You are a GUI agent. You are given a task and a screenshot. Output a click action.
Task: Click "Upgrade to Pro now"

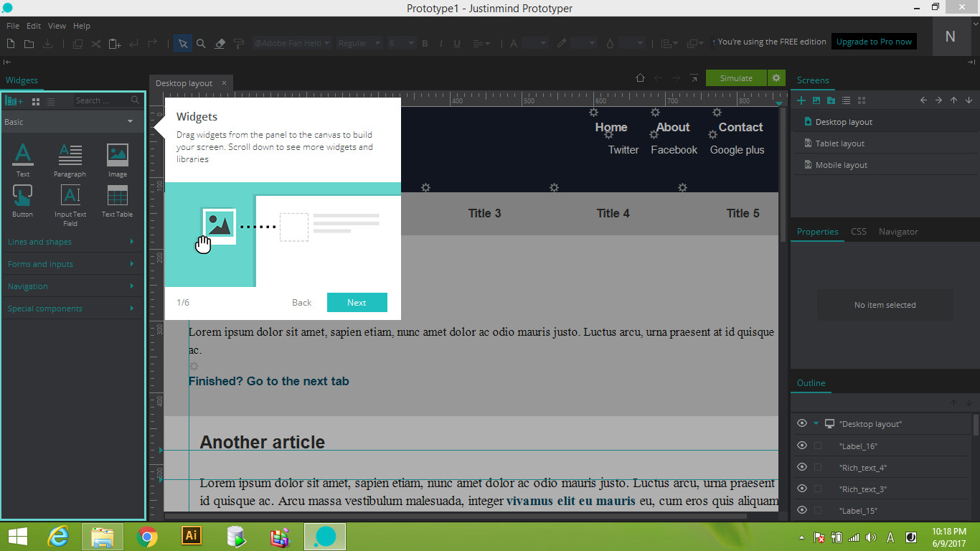tap(874, 41)
